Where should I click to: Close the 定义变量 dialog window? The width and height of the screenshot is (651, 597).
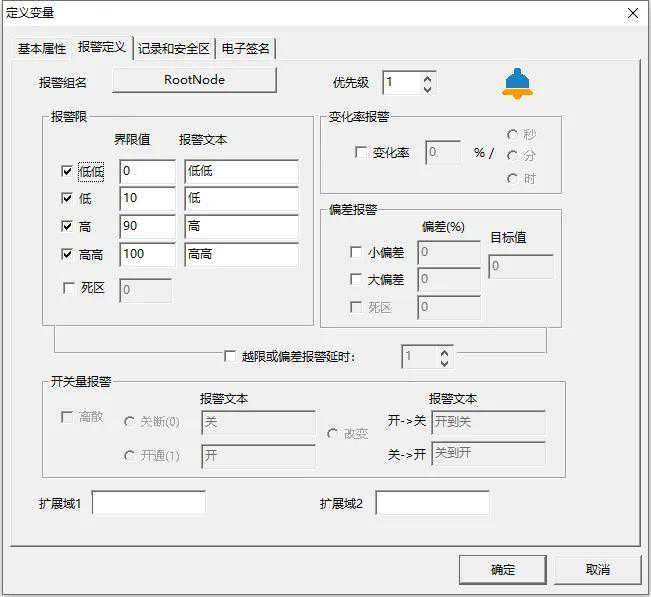[x=632, y=13]
